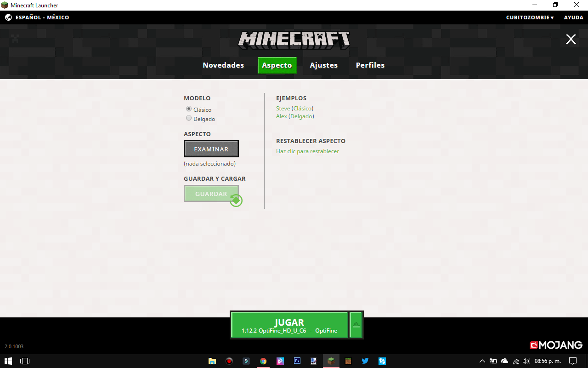588x368 pixels.
Task: Click the Wi-Fi network tray icon
Action: pyautogui.click(x=516, y=361)
